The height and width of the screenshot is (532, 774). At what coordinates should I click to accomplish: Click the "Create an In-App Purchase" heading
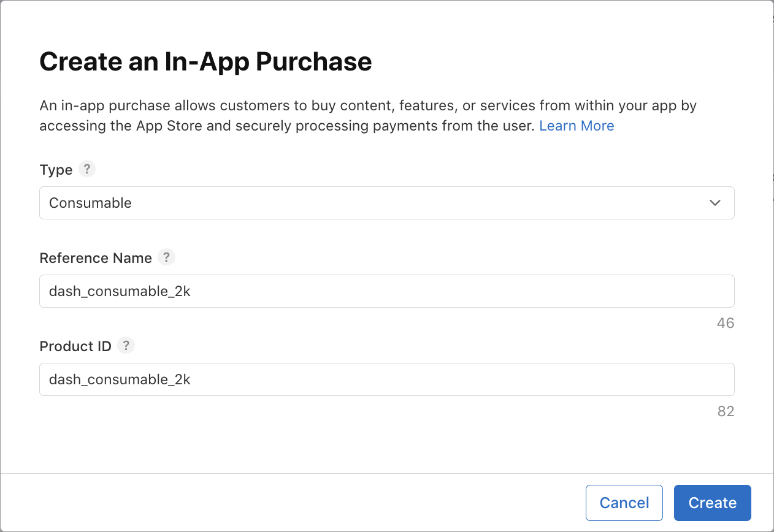(205, 62)
